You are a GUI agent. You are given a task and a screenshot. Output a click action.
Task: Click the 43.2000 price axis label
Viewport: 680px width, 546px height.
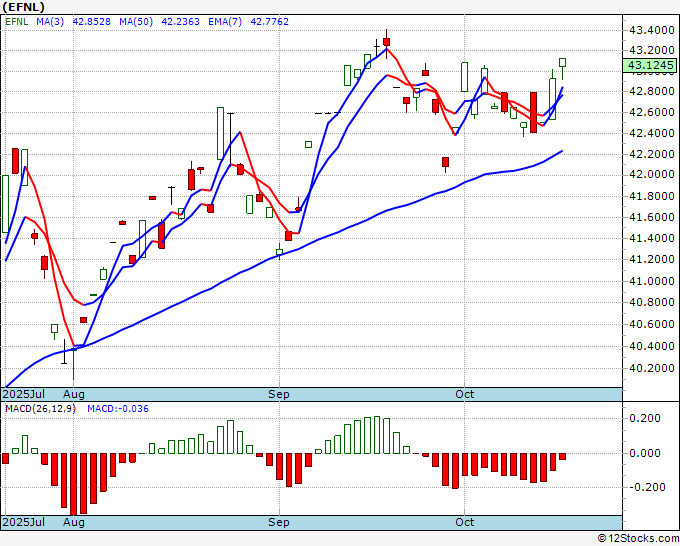(652, 50)
